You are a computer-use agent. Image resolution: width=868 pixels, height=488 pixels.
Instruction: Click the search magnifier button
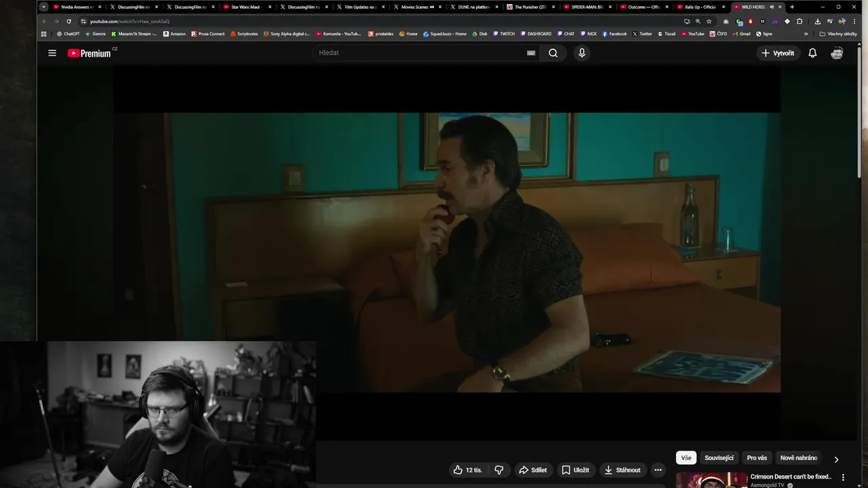click(x=553, y=53)
